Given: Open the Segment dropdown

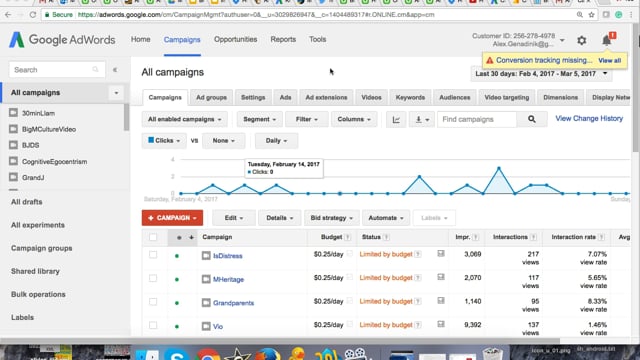Looking at the screenshot, I should coord(259,119).
